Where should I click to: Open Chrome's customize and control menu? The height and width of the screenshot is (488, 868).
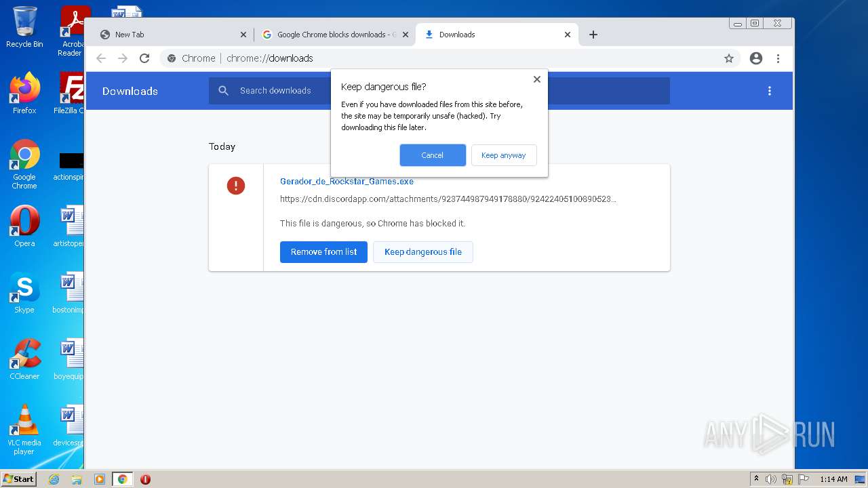coord(778,58)
